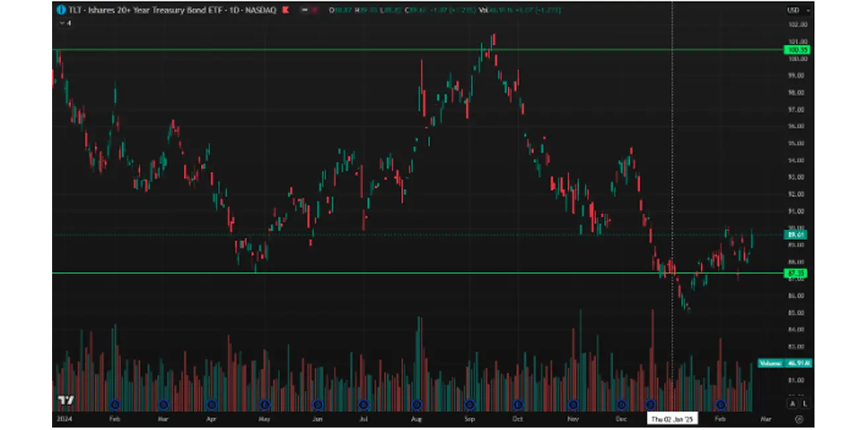Screen dimensions: 868x430
Task: Click the event marker above the Oct label
Action: (518, 404)
